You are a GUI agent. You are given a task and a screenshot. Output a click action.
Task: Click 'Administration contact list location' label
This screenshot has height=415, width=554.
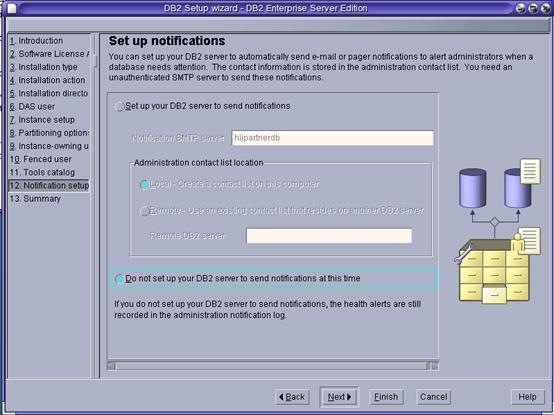click(199, 163)
